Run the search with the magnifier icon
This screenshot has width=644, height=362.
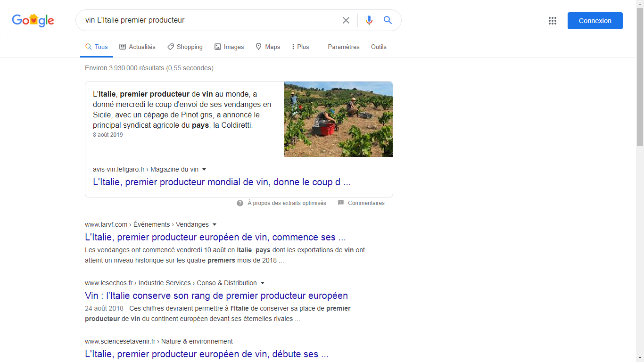(x=388, y=20)
